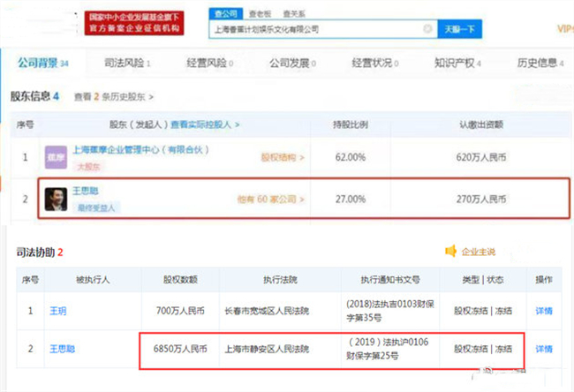View 详情 for the 王玥 row
The height and width of the screenshot is (392, 574).
(x=544, y=311)
